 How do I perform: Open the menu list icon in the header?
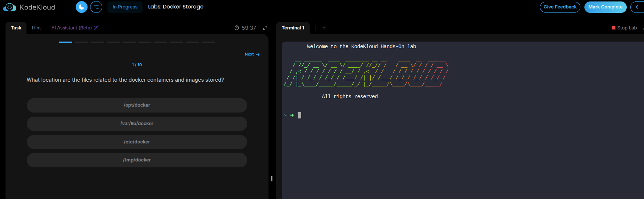pyautogui.click(x=96, y=7)
